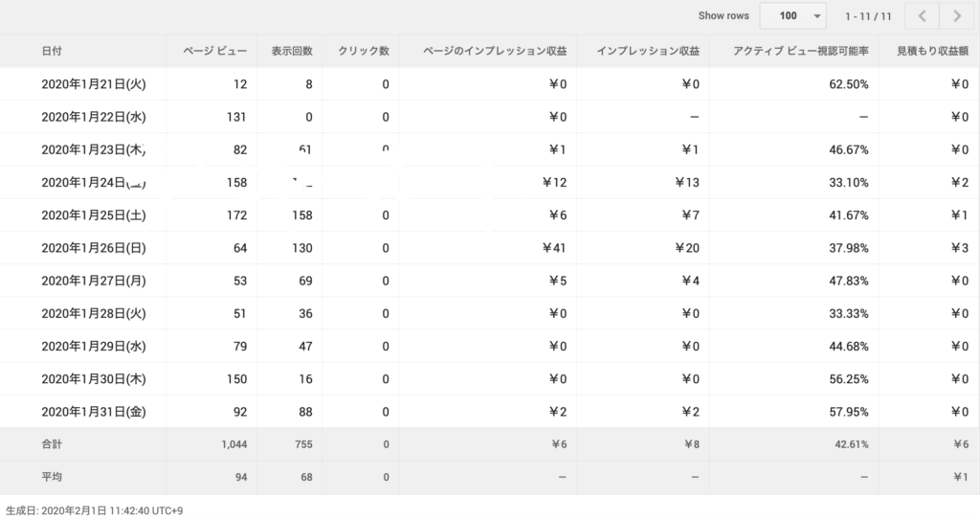Click the 33.10% viewability cell
980x520 pixels.
pyautogui.click(x=848, y=183)
